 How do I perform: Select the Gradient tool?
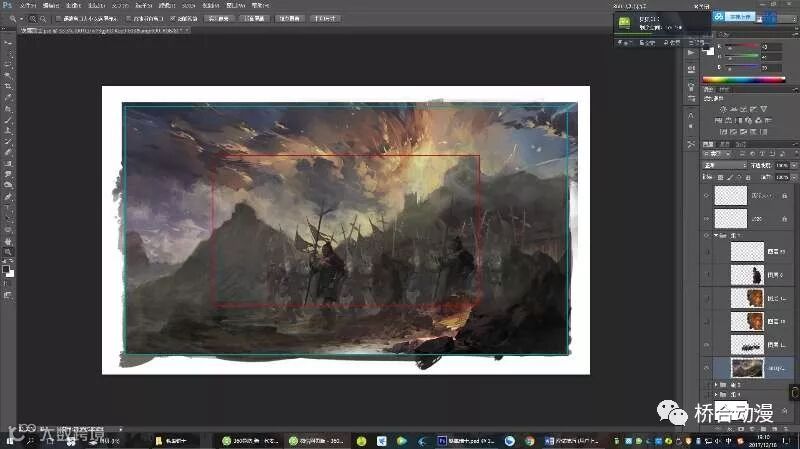[x=8, y=163]
